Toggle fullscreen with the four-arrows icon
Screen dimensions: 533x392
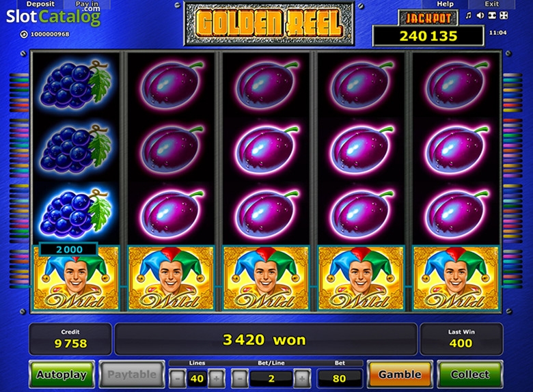504,16
